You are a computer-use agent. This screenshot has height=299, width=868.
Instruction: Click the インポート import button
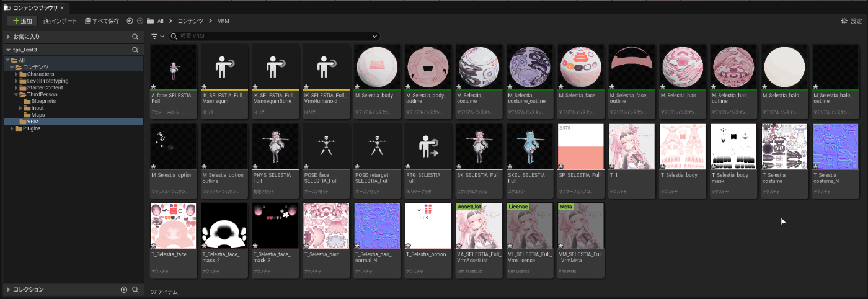click(61, 20)
